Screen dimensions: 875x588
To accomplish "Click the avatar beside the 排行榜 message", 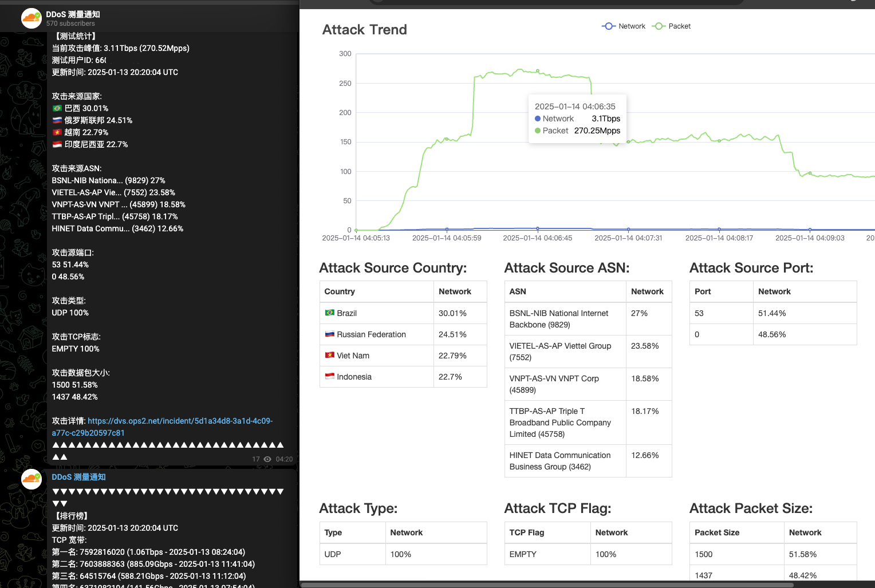I will 31,479.
